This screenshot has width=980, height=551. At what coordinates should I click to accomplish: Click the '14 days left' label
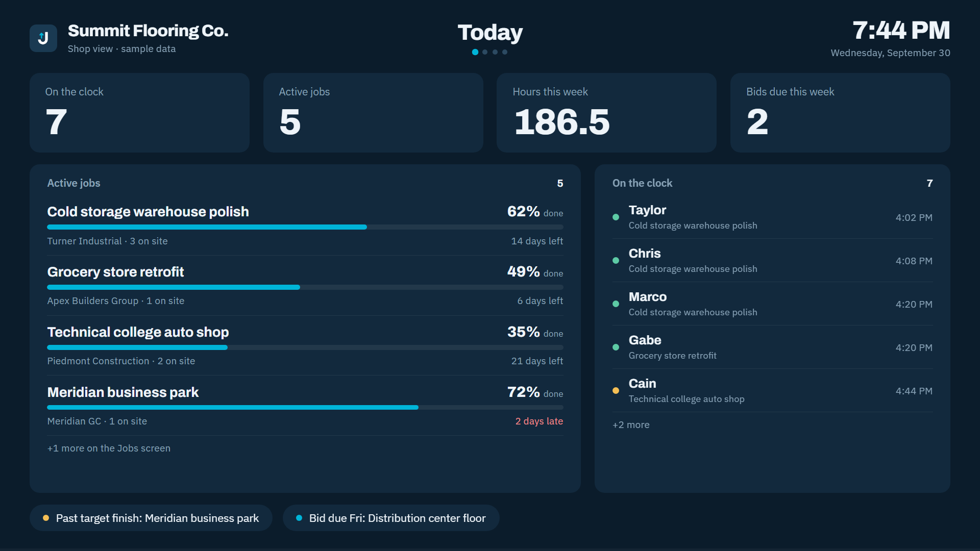pyautogui.click(x=537, y=241)
